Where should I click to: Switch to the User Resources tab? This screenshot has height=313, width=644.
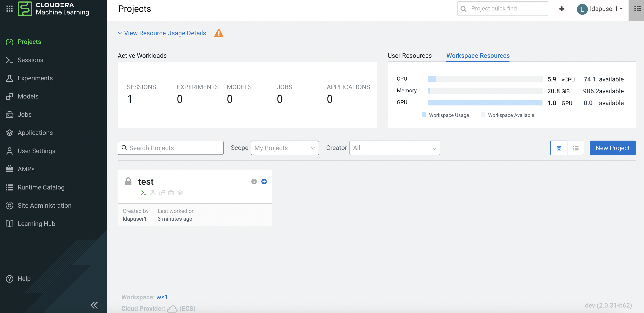coord(409,56)
